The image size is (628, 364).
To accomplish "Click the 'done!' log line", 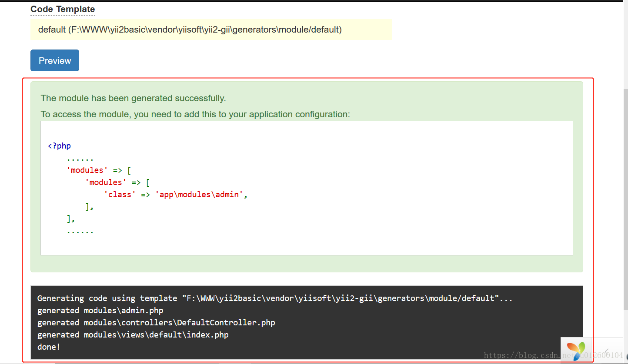I will (49, 347).
